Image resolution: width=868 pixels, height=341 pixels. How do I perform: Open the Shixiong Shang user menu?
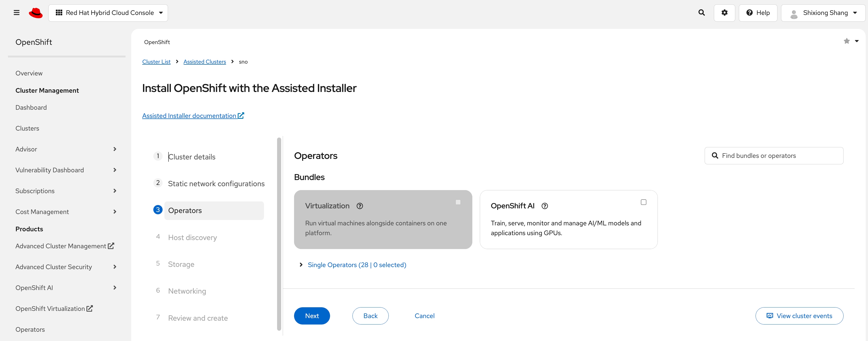pyautogui.click(x=823, y=13)
